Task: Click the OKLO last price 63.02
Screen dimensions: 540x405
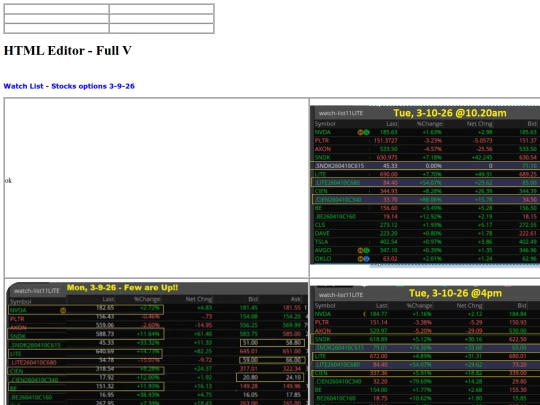Action: [390, 259]
